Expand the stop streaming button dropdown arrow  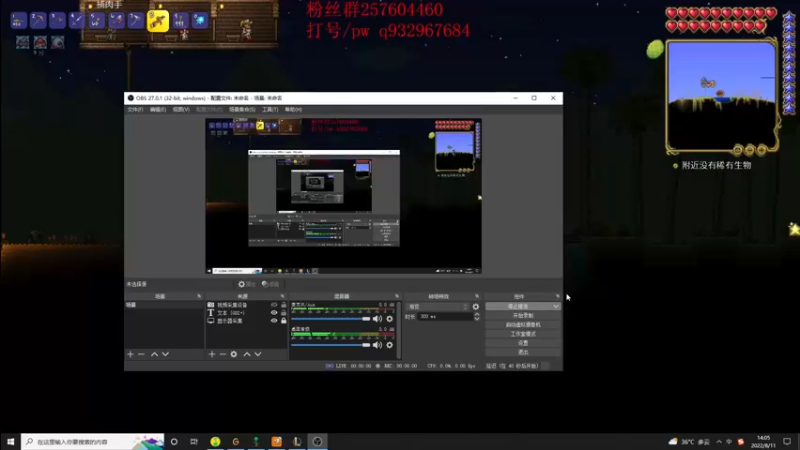point(555,307)
